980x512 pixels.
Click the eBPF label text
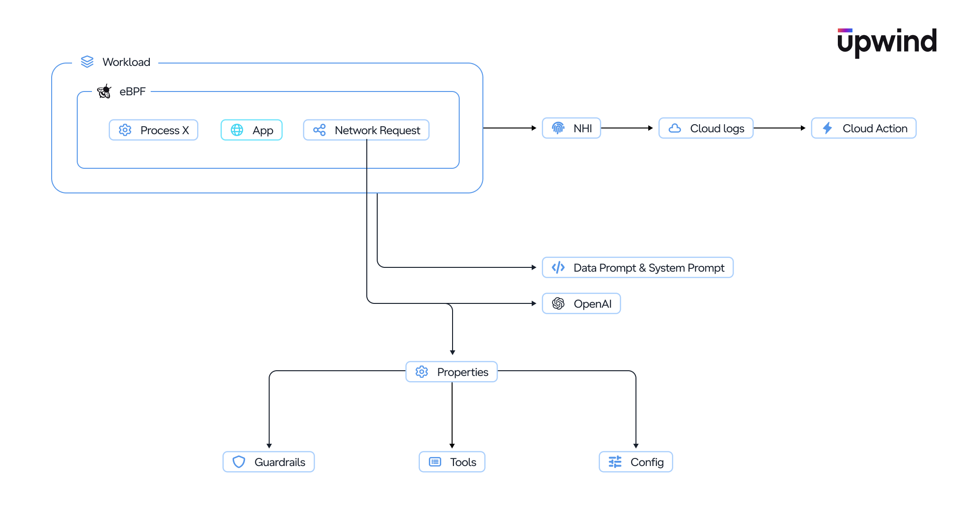tap(133, 91)
